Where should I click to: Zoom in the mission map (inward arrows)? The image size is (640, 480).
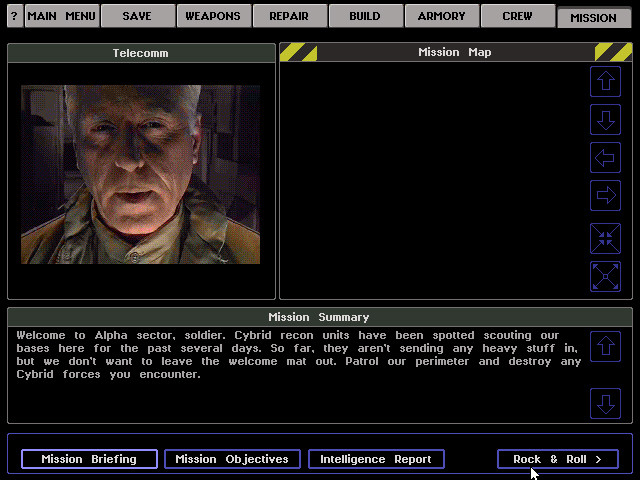605,238
